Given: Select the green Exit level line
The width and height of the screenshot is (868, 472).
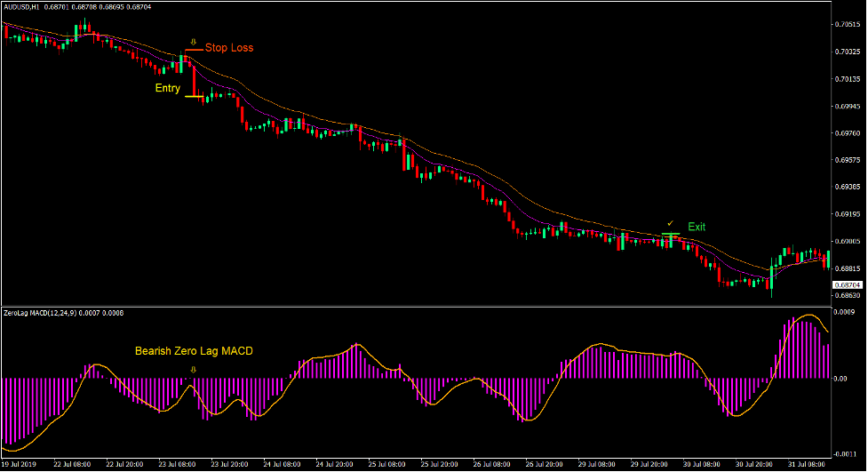Looking at the screenshot, I should 671,234.
